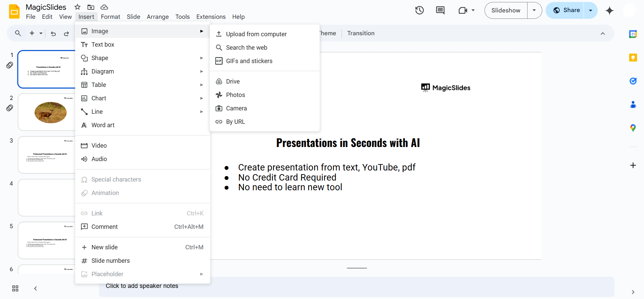Click the search magnifier in toolbar

18,33
